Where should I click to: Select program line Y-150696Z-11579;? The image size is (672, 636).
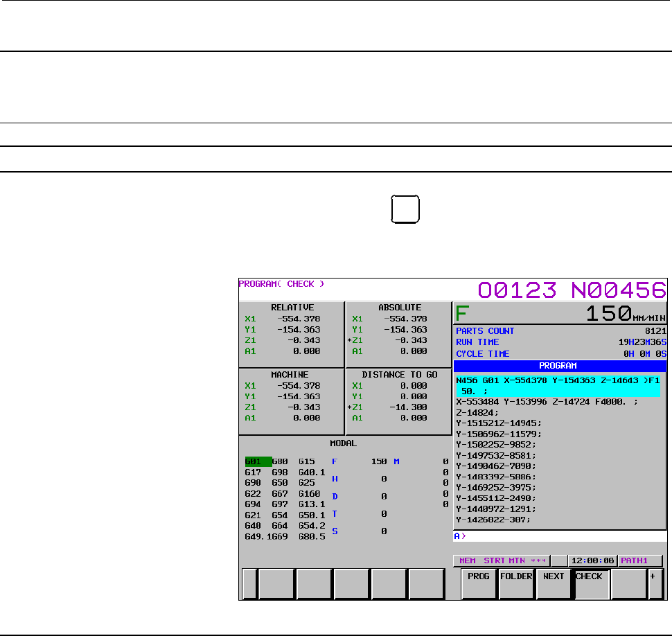point(498,434)
